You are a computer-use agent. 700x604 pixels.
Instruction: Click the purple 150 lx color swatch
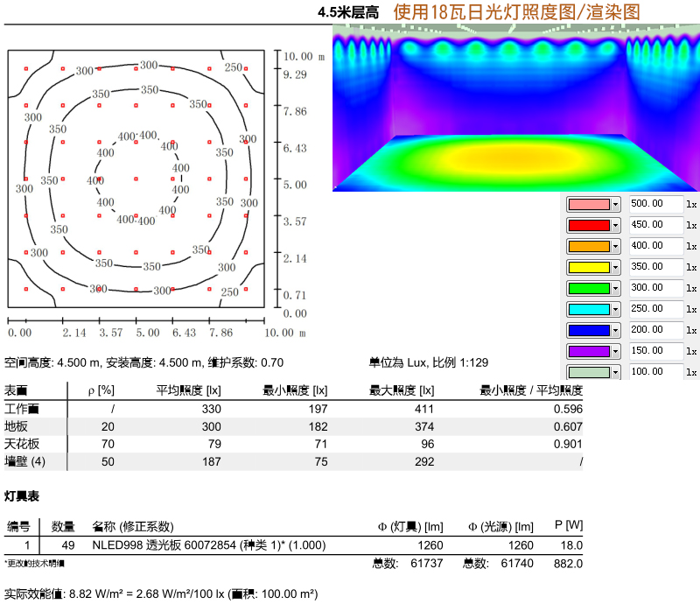[589, 352]
